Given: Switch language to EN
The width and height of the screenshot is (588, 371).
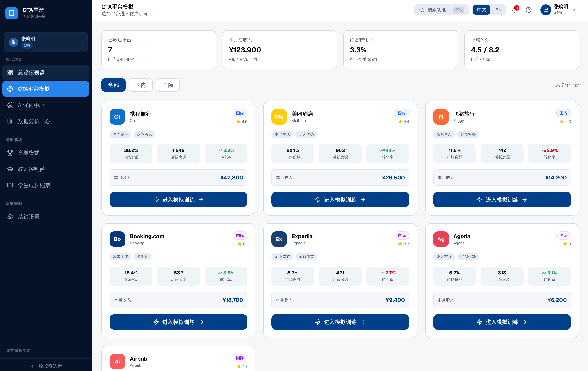Looking at the screenshot, I should pos(498,10).
